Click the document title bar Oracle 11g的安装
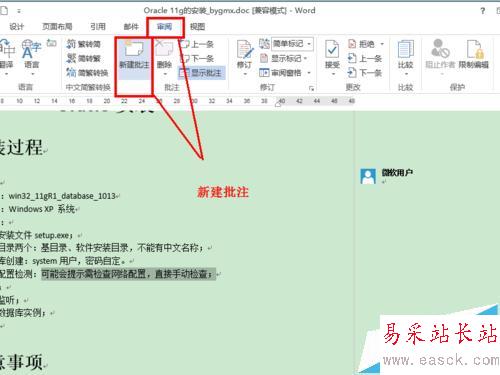The height and width of the screenshot is (375, 500). point(229,11)
